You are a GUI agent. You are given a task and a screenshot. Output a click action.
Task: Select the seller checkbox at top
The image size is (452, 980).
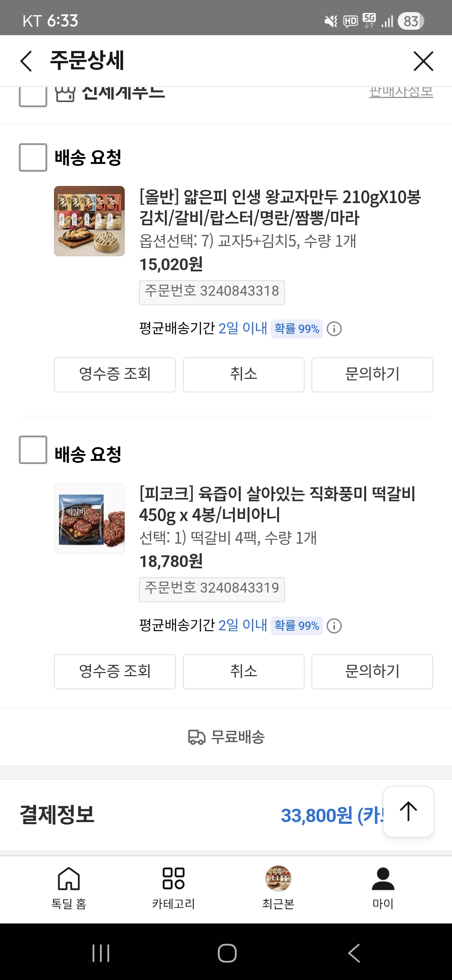[33, 95]
